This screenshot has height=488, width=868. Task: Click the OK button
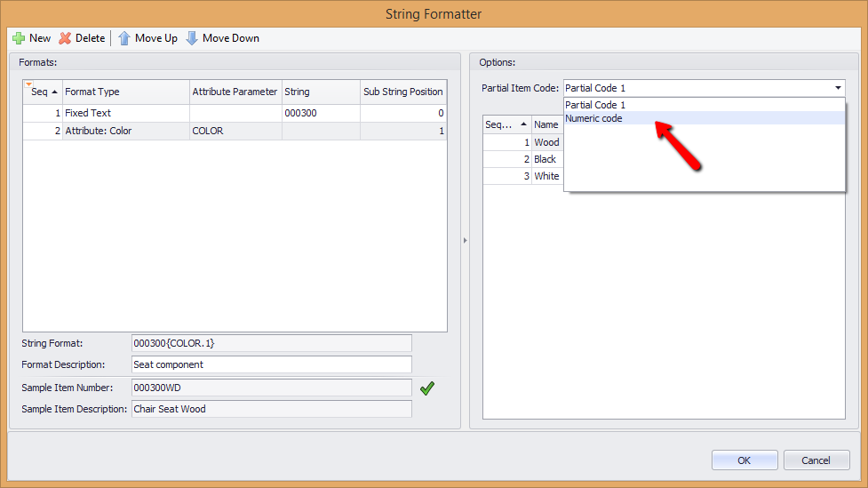click(745, 460)
